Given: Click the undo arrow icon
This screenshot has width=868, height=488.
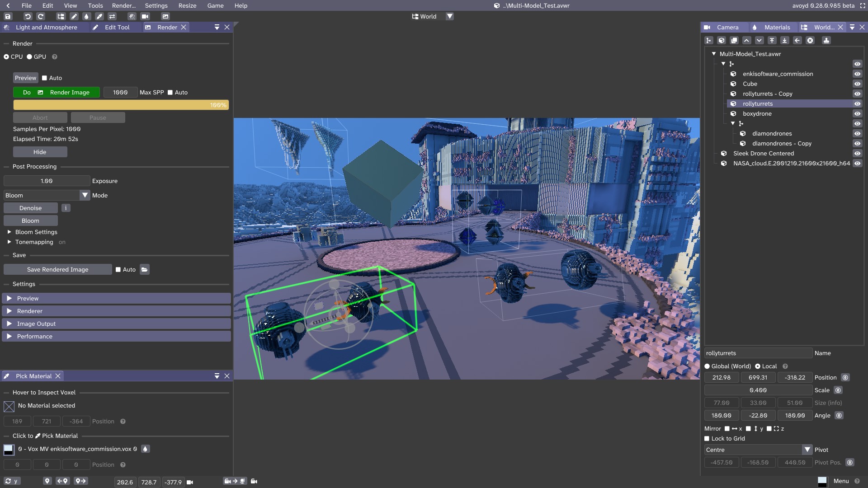Looking at the screenshot, I should (x=28, y=16).
